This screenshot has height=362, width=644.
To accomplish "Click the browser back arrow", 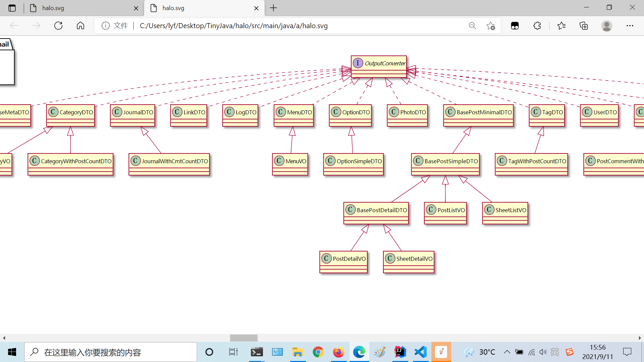I will pyautogui.click(x=14, y=26).
